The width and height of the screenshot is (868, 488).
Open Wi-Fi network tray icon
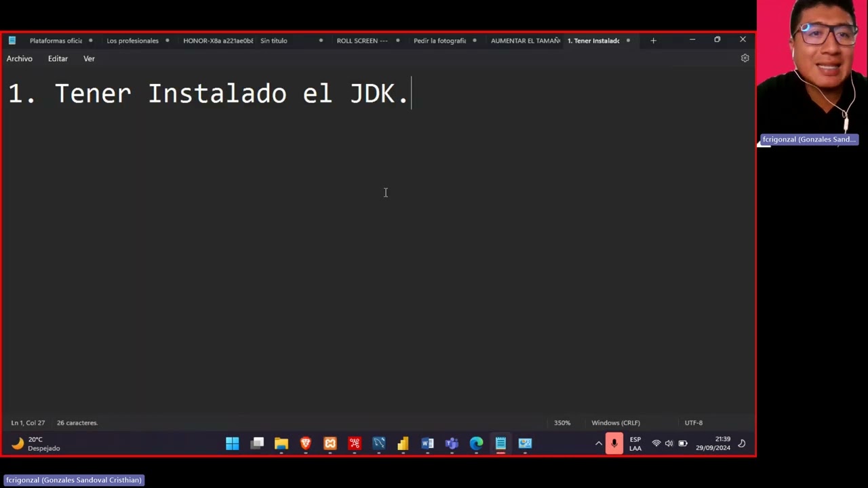656,444
